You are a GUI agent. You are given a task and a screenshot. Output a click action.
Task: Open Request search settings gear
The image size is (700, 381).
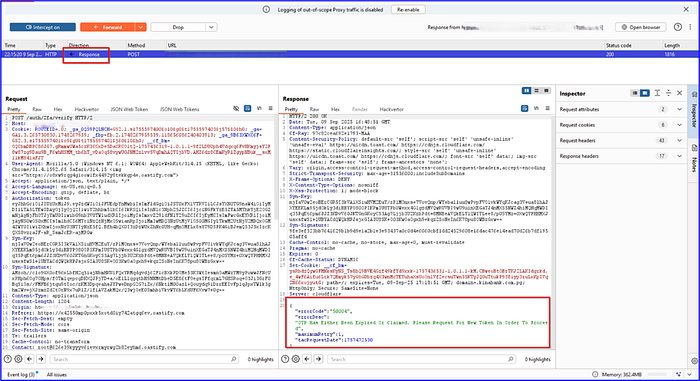[18, 359]
